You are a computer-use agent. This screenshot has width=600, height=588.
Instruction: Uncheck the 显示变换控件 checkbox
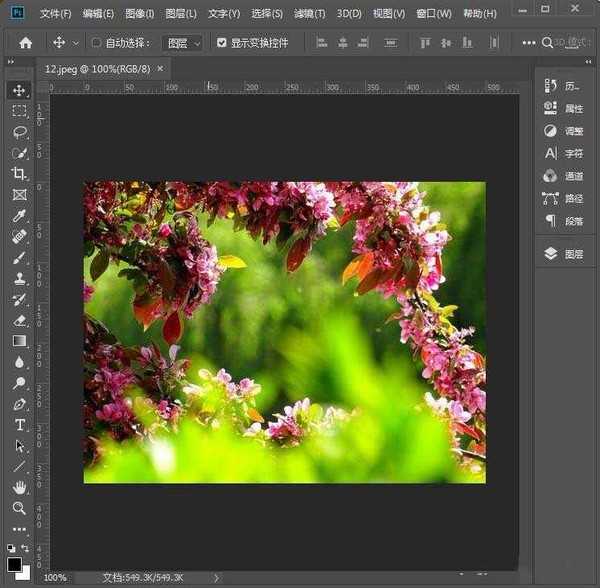point(222,43)
